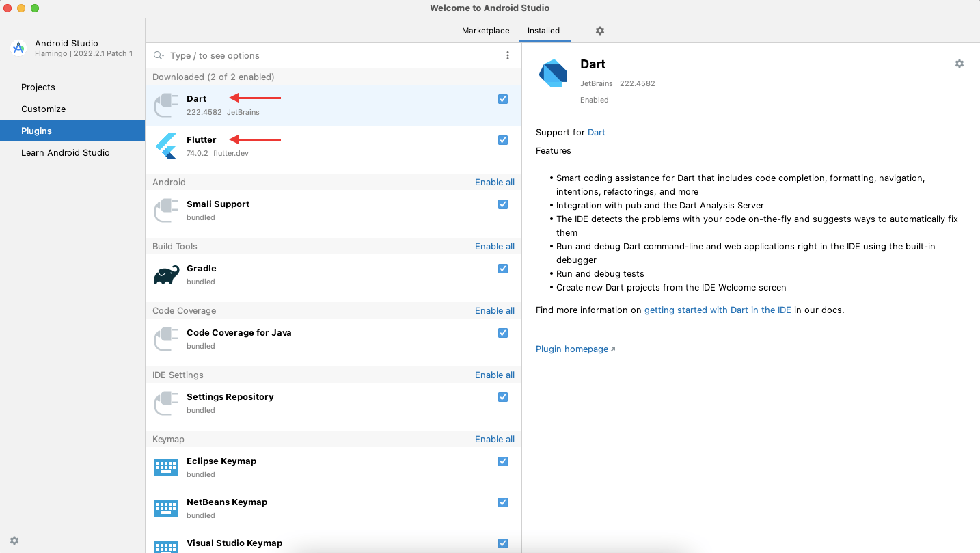Viewport: 980px width, 553px height.
Task: Click the Flamingo version text in sidebar
Action: (x=84, y=53)
